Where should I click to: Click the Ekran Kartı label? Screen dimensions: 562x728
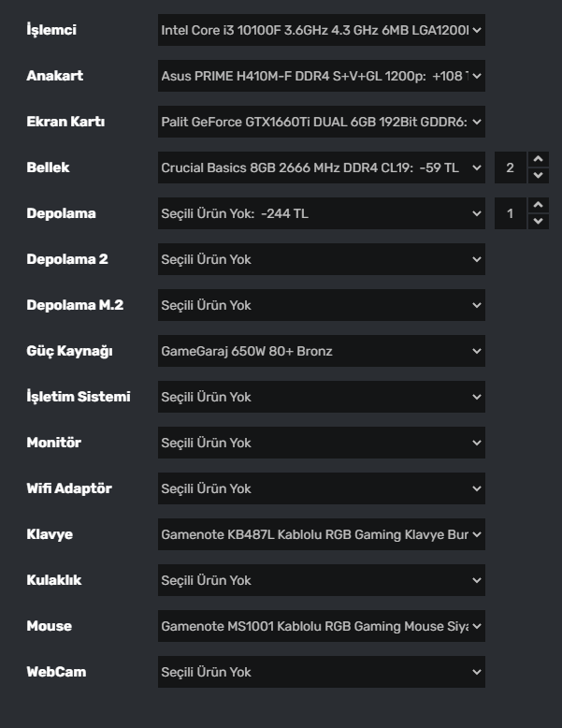(x=65, y=122)
